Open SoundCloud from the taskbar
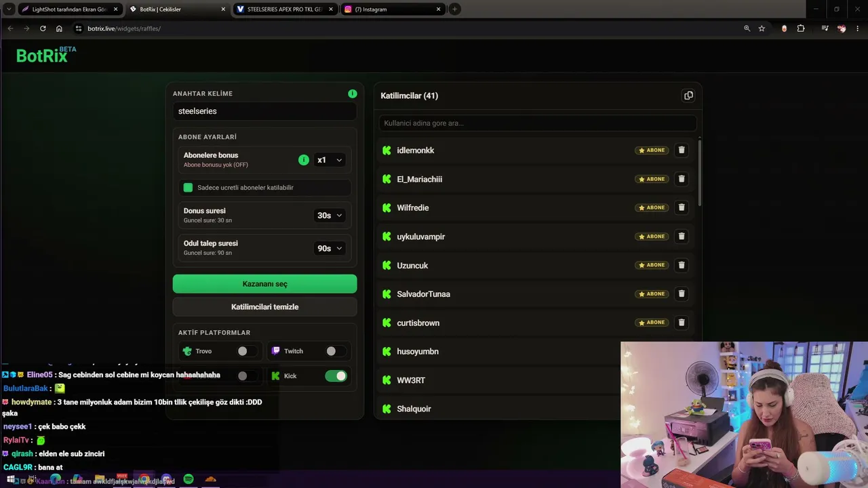Viewport: 868px width, 488px height. 211,479
